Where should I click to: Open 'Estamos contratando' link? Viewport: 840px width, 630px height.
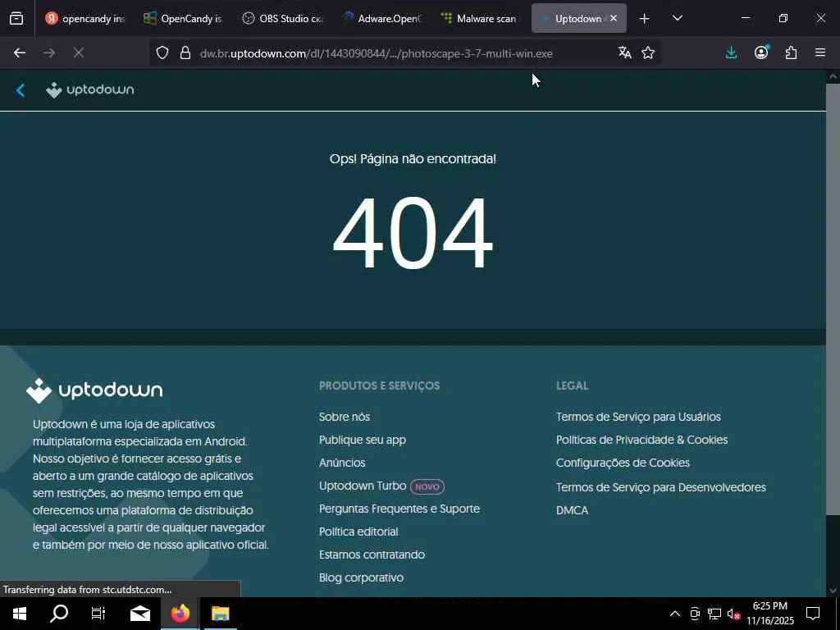coord(372,555)
